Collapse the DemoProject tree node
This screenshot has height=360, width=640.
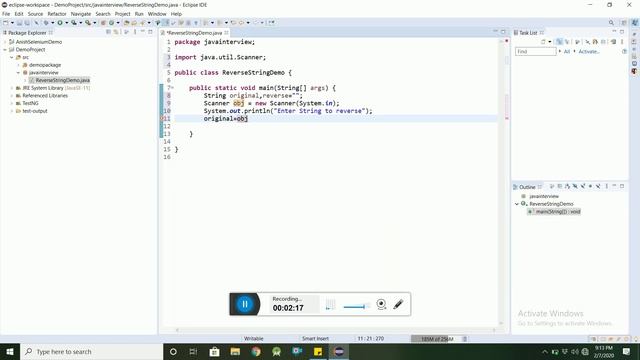pyautogui.click(x=5, y=50)
